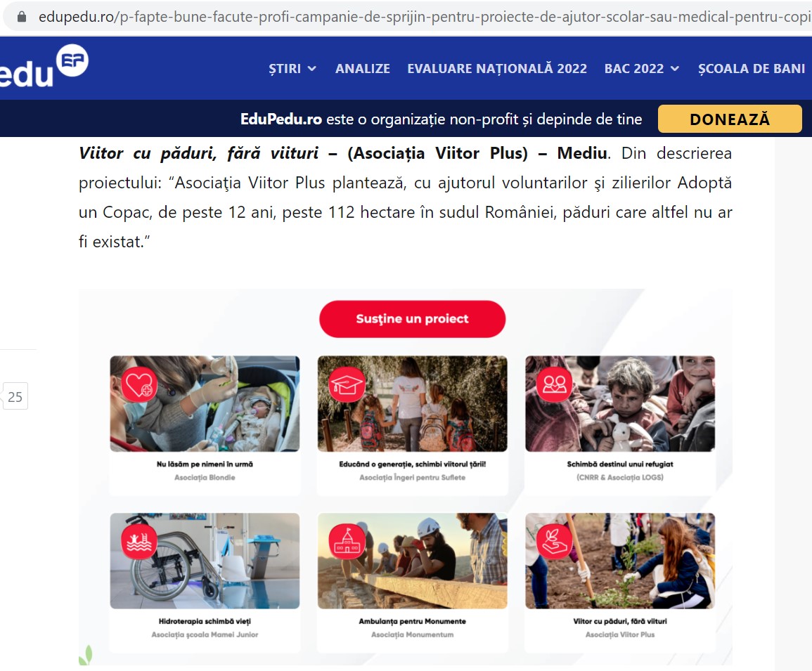Open the ANALIZE menu item
The height and width of the screenshot is (671, 812).
(x=363, y=69)
